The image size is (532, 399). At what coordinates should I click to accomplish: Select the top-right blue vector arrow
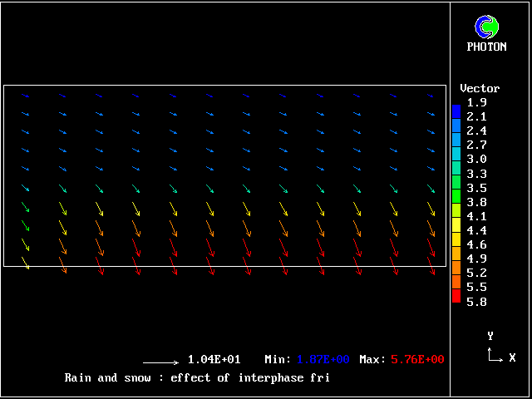click(x=431, y=96)
